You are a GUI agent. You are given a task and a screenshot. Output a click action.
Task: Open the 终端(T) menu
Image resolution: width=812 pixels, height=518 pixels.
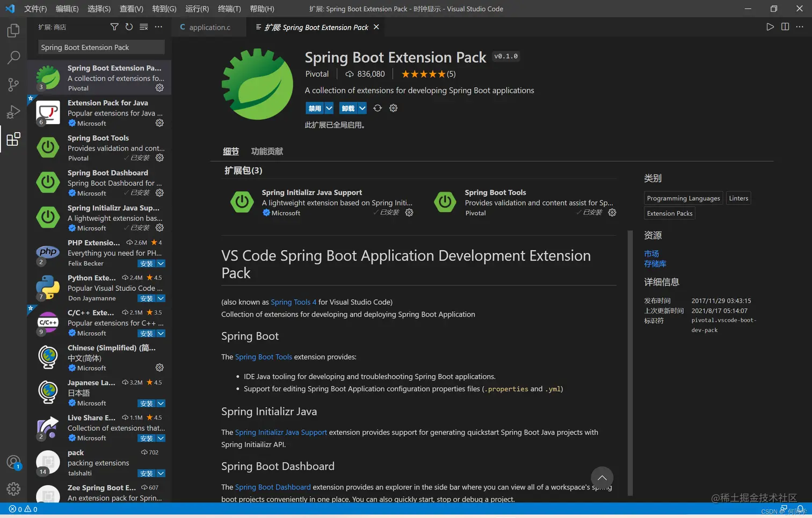tap(229, 9)
